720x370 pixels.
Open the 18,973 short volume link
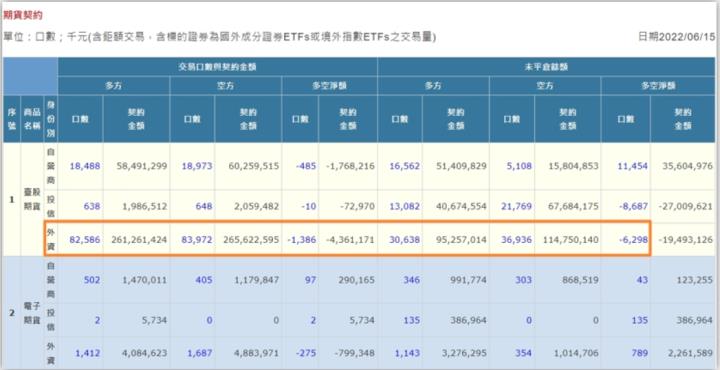pos(197,166)
